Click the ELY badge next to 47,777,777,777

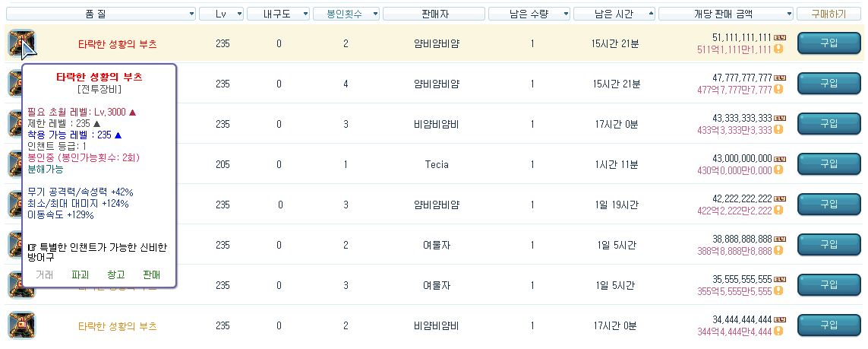coord(779,78)
